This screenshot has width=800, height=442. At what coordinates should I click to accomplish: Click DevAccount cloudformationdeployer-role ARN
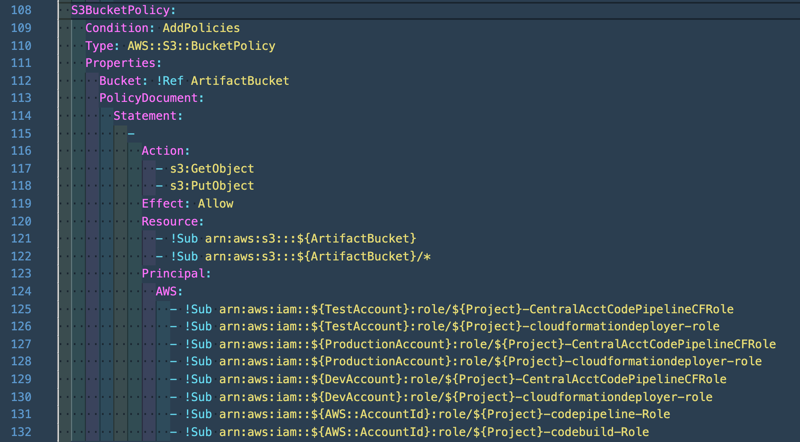click(x=466, y=397)
